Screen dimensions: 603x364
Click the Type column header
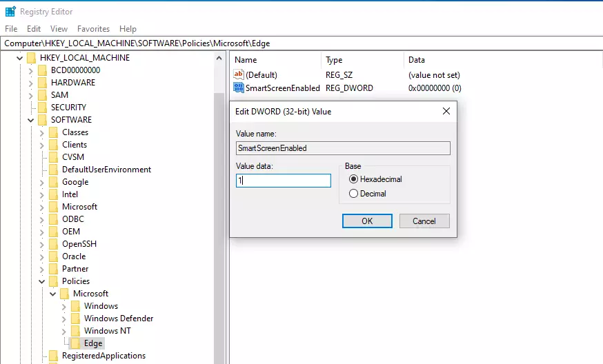pyautogui.click(x=363, y=60)
